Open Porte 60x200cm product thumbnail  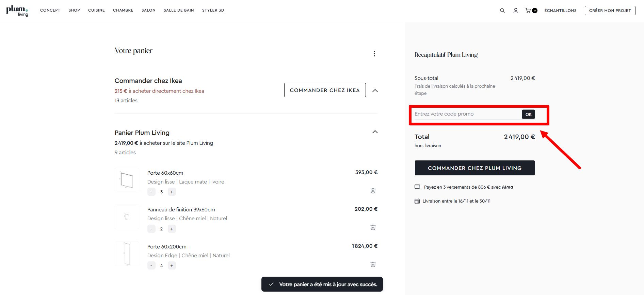127,254
